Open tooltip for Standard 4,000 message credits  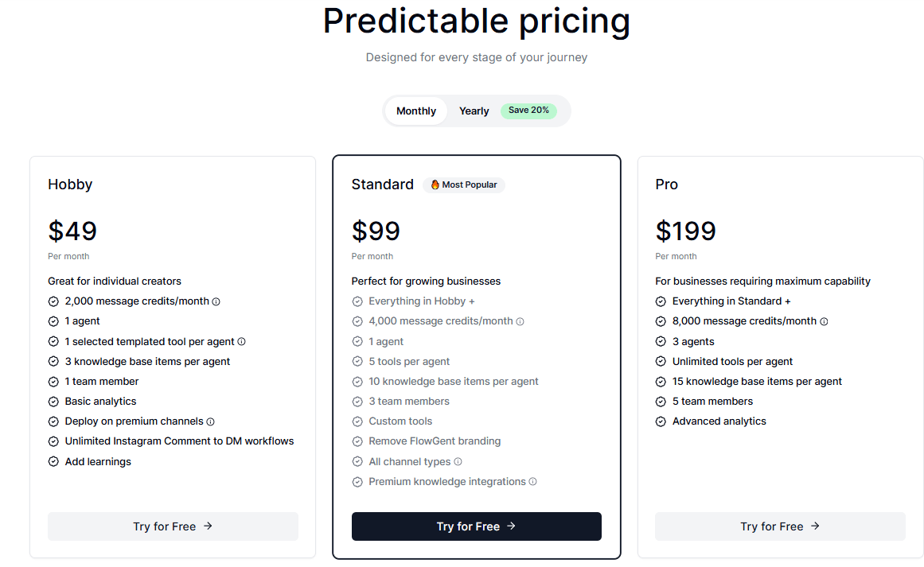520,320
